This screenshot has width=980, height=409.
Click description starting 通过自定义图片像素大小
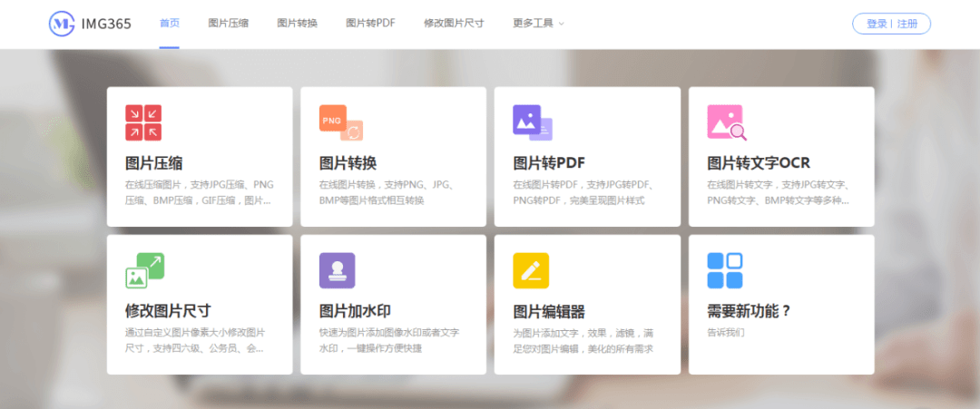195,340
